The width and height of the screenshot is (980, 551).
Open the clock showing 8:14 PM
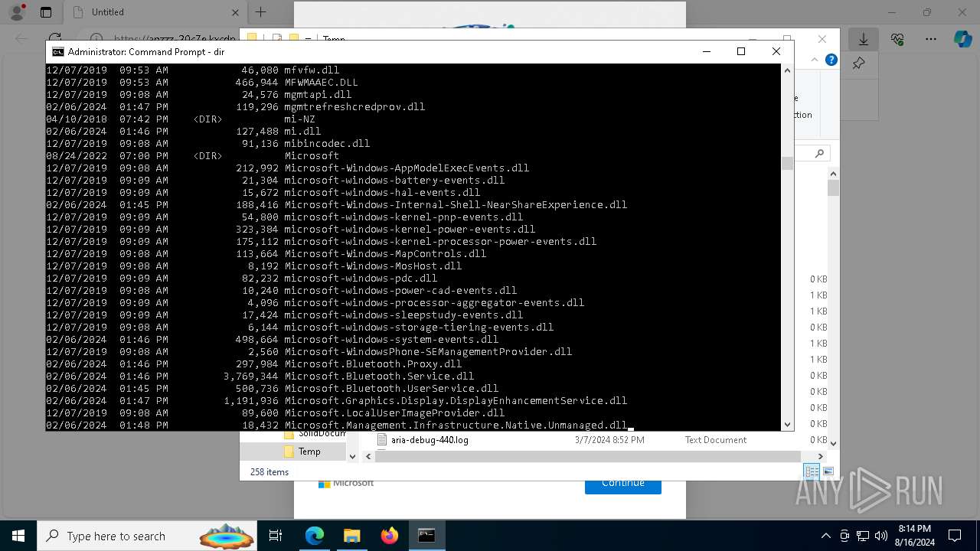click(915, 536)
